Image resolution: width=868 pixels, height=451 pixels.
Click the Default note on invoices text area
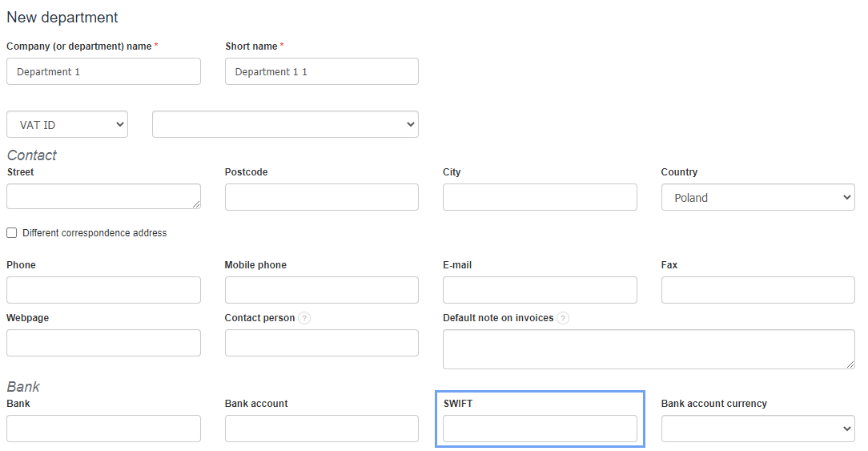coord(649,349)
